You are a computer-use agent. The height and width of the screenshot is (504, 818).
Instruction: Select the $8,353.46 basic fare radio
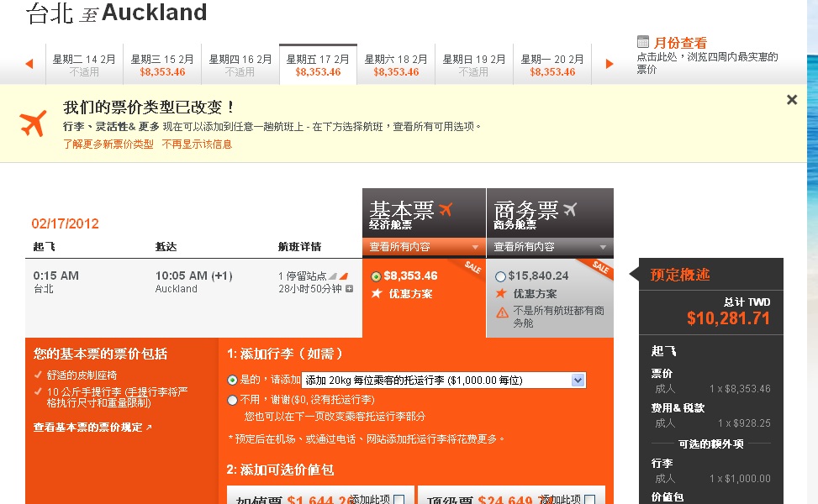(x=376, y=276)
